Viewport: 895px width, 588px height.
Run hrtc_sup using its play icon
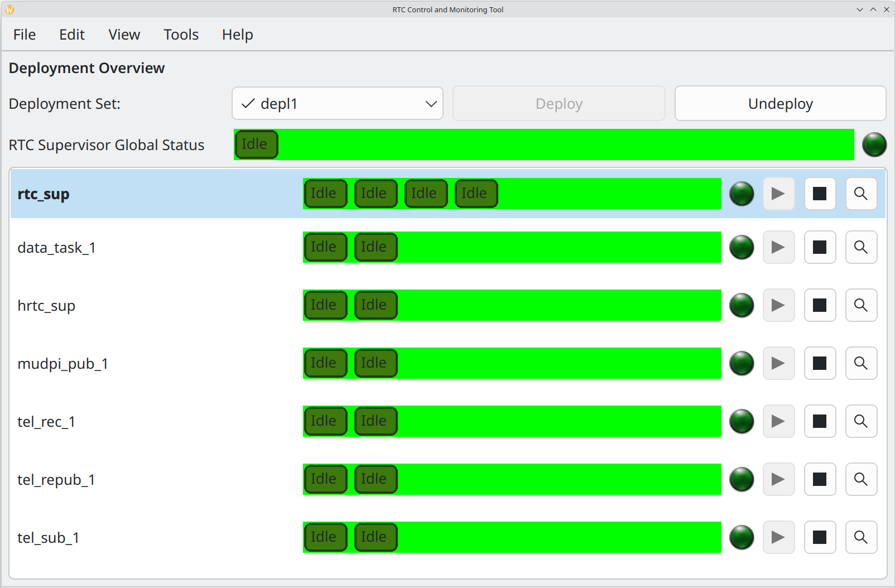pos(778,305)
